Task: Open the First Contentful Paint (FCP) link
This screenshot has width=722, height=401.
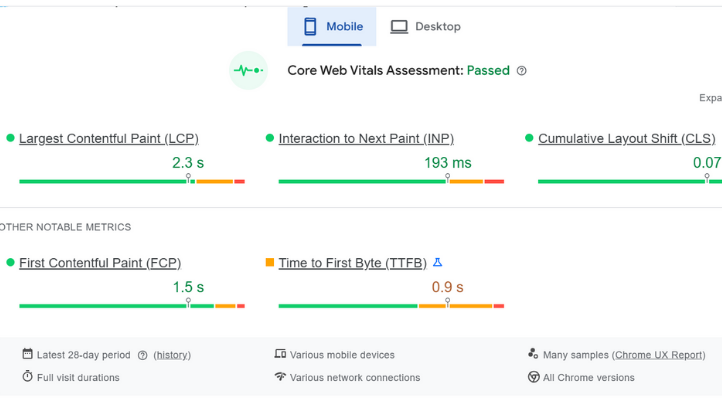Action: [x=100, y=262]
